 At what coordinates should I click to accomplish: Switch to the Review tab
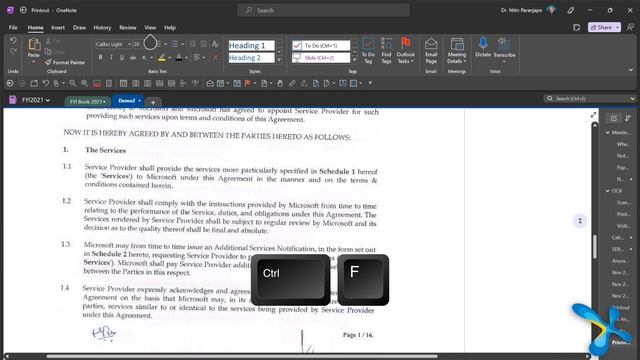pyautogui.click(x=128, y=28)
